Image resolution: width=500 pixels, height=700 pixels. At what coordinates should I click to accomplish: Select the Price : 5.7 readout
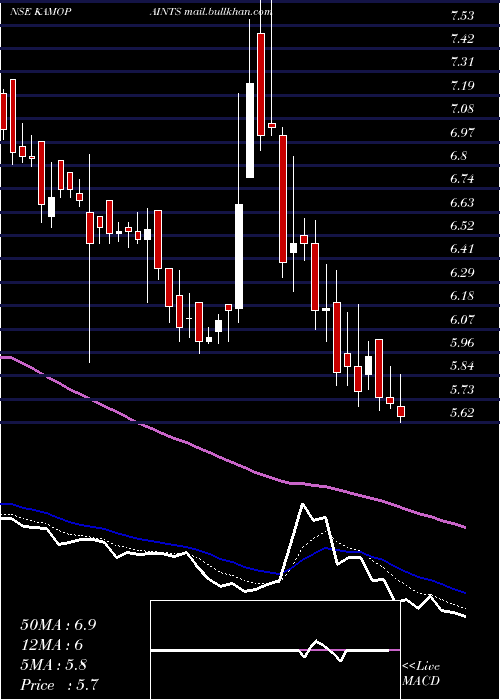point(59,685)
